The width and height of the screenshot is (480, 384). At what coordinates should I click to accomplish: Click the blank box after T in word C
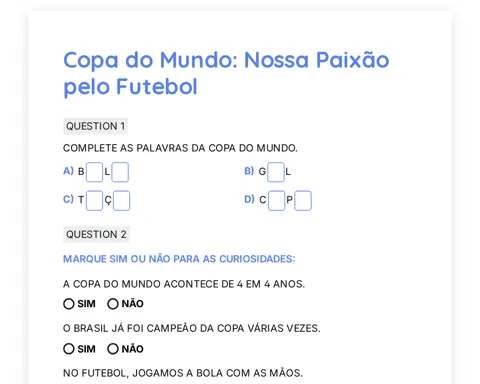94,200
